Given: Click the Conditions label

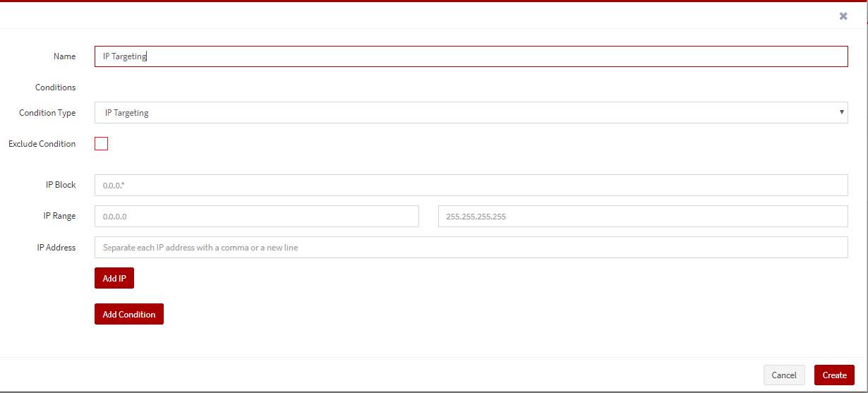Looking at the screenshot, I should point(55,87).
